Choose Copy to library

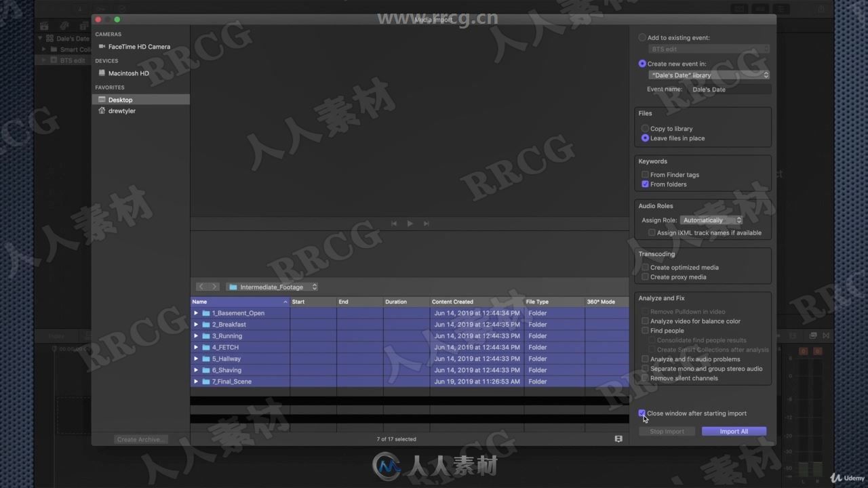[x=645, y=129]
